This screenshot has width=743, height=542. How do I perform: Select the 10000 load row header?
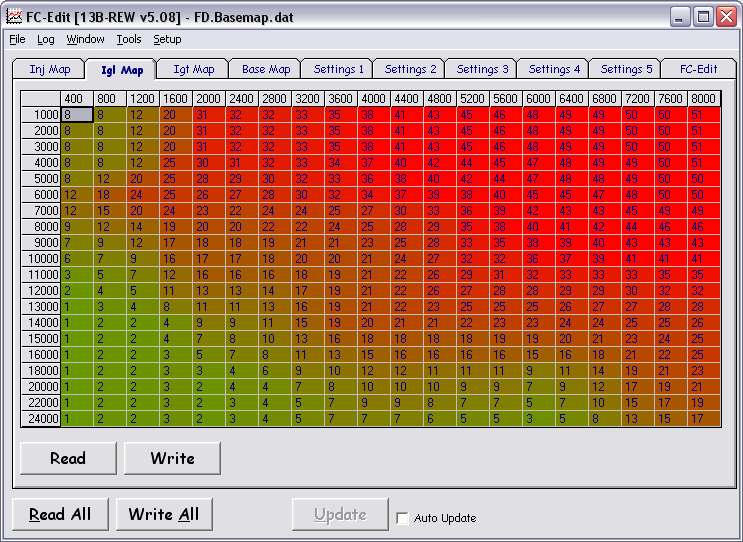(42, 258)
